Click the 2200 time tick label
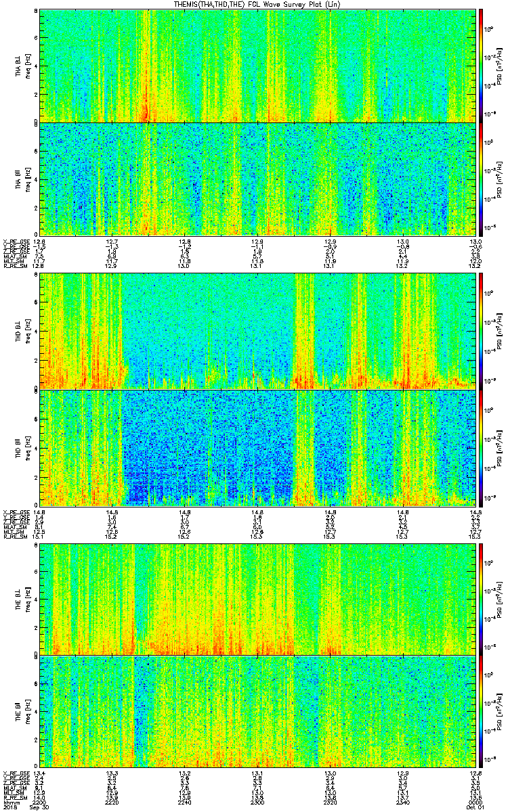This screenshot has width=508, height=812. click(39, 802)
